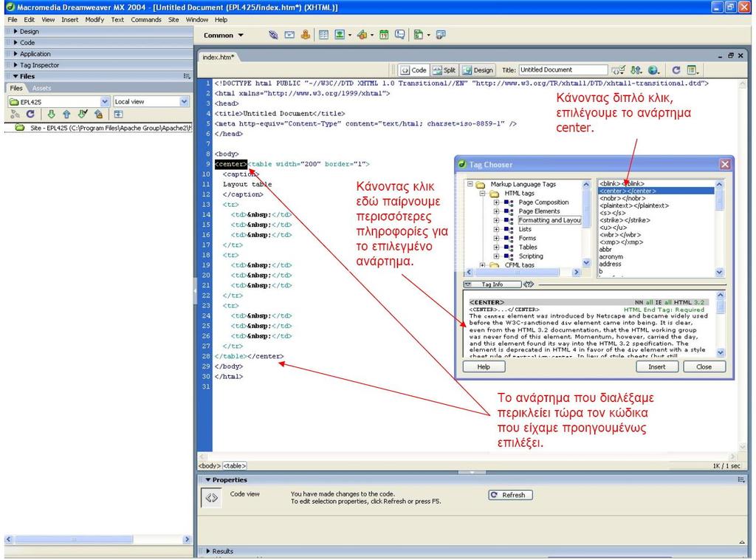Click the Insert button in Tag Chooser
The width and height of the screenshot is (756, 560).
click(656, 367)
